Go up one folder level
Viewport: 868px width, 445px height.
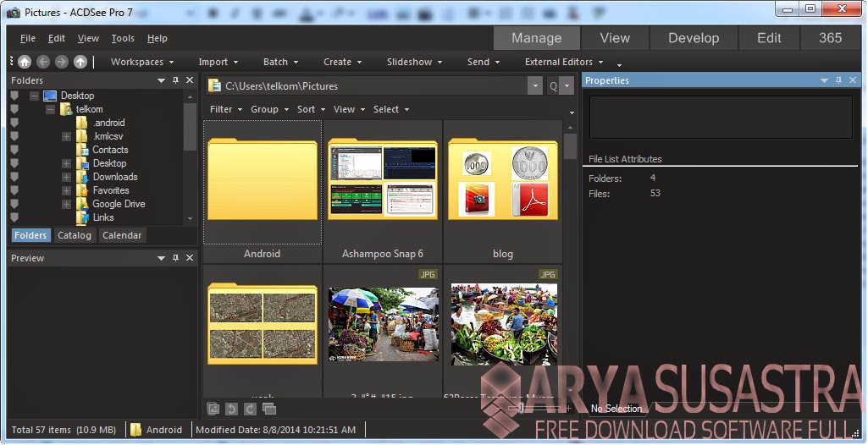80,62
